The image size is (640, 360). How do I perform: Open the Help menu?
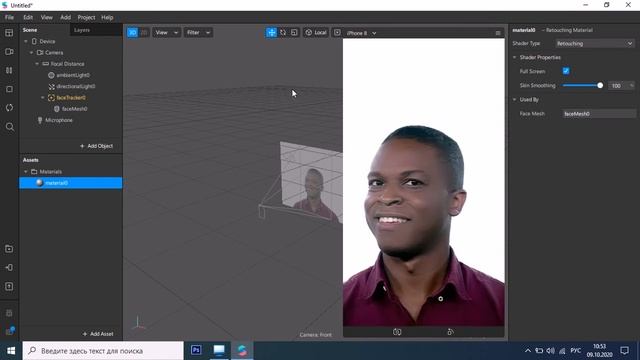(x=107, y=18)
